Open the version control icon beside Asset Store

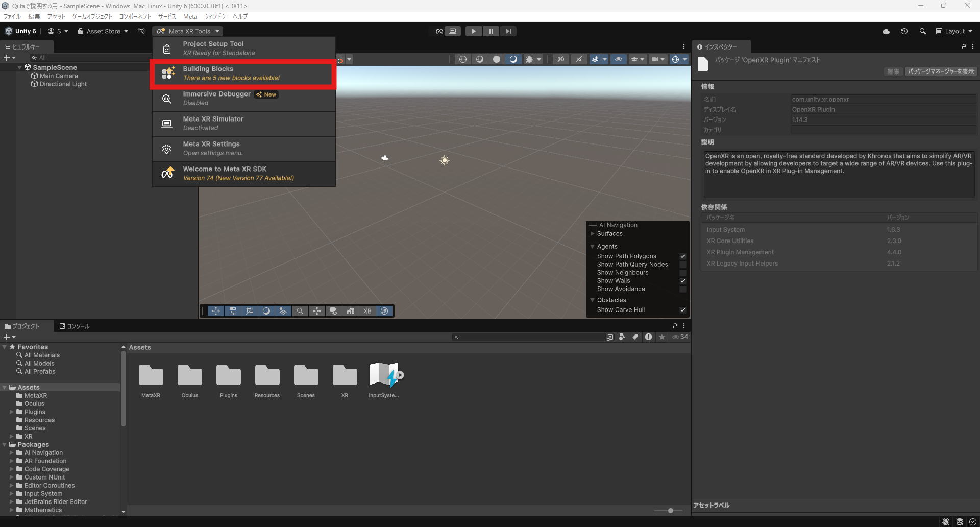pos(141,31)
